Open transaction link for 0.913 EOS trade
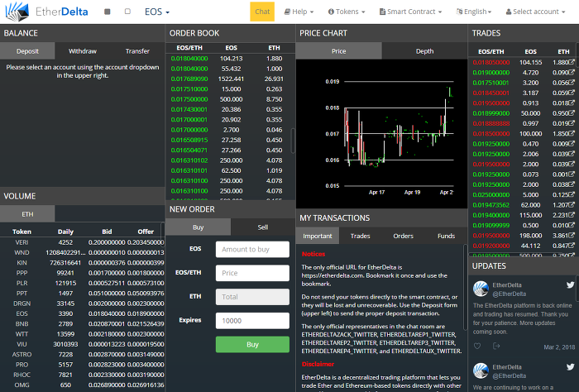 coord(572,103)
